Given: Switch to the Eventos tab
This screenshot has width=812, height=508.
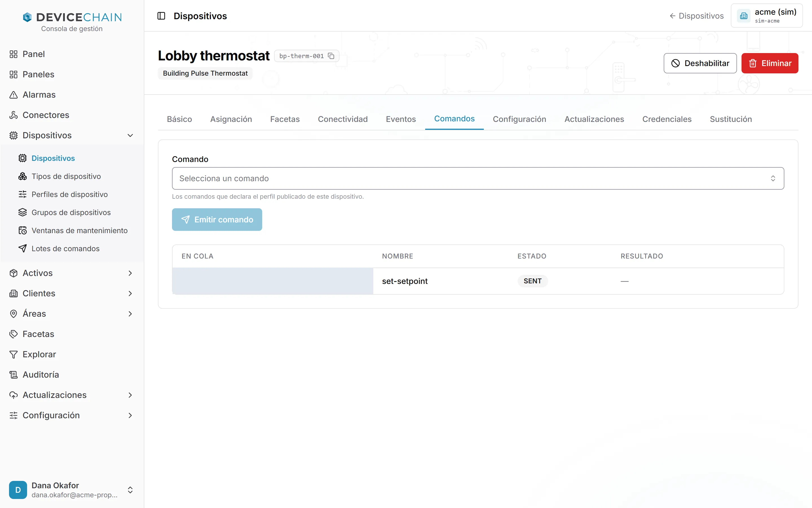Looking at the screenshot, I should click(401, 119).
